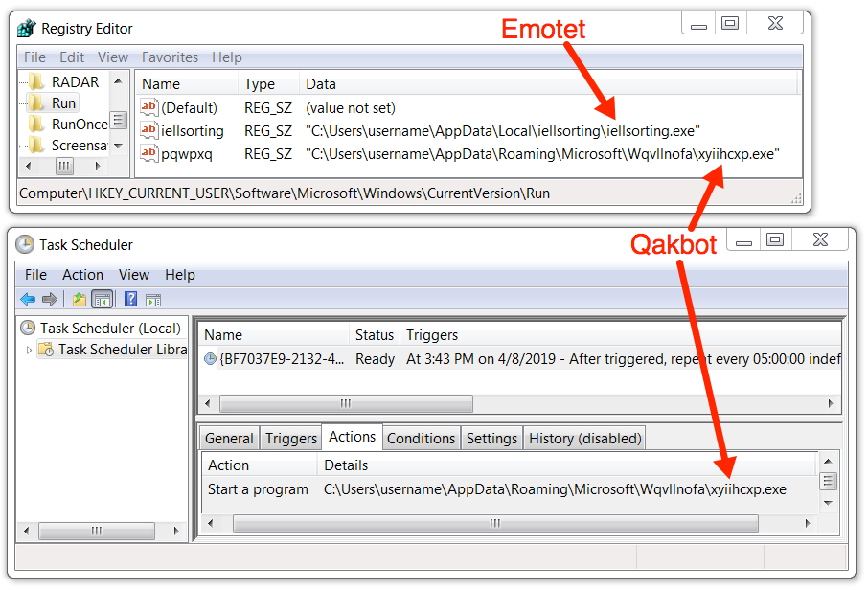
Task: Click the REG_SZ type of pqwpxq
Action: click(x=268, y=154)
